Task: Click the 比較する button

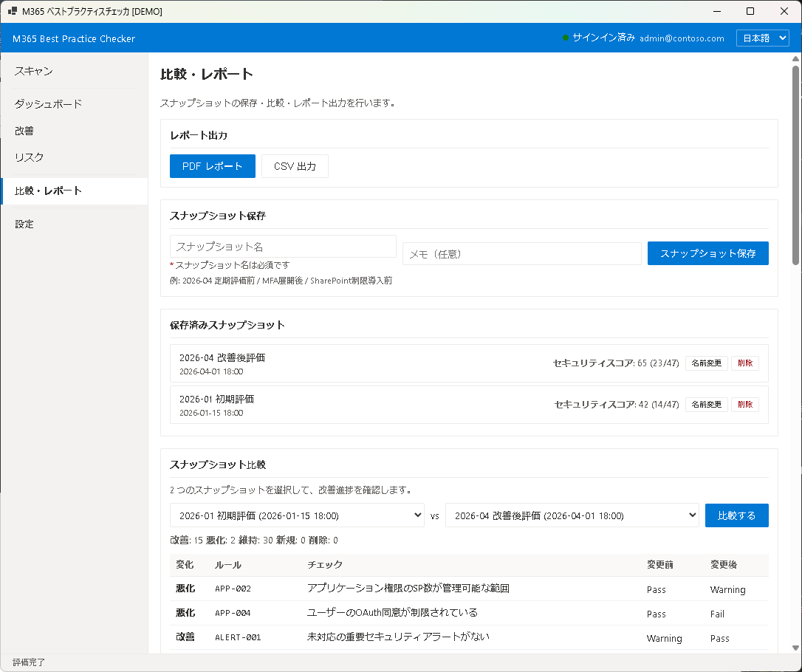Action: [736, 515]
